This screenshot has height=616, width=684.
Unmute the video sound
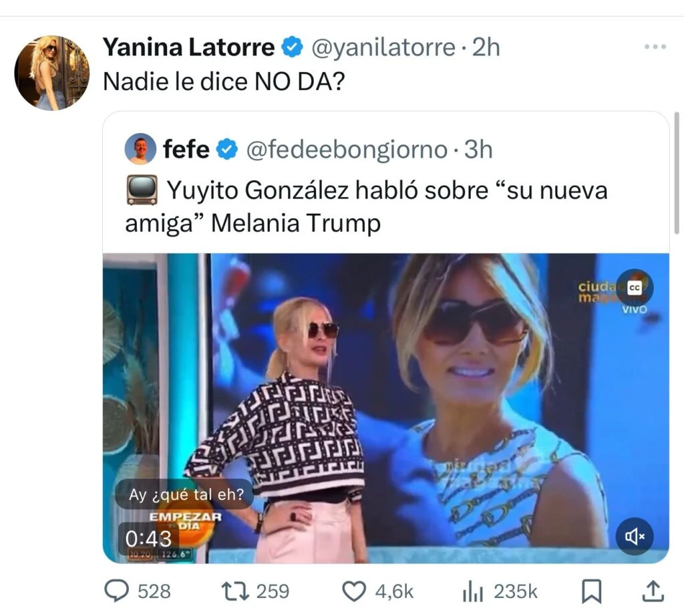[x=634, y=535]
